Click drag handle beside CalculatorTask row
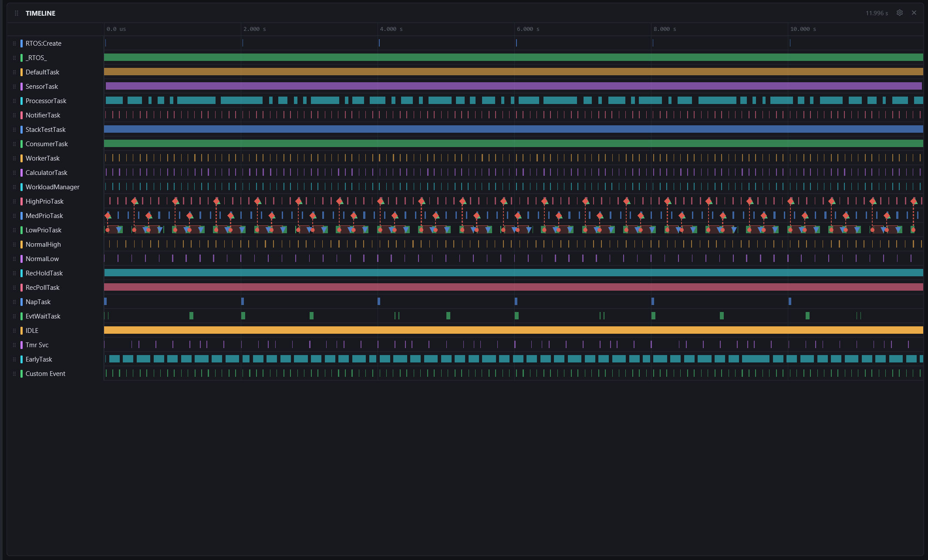Image resolution: width=928 pixels, height=560 pixels. pos(14,173)
